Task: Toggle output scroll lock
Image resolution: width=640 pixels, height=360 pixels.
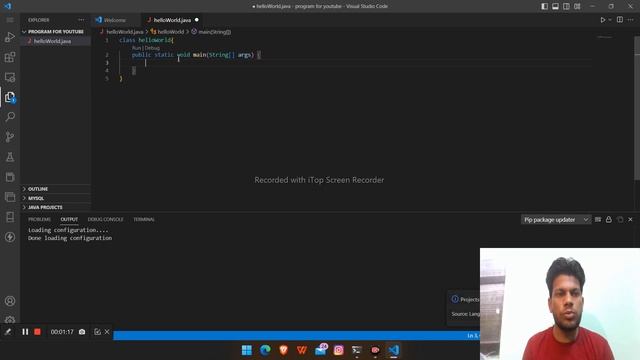Action: pyautogui.click(x=609, y=220)
